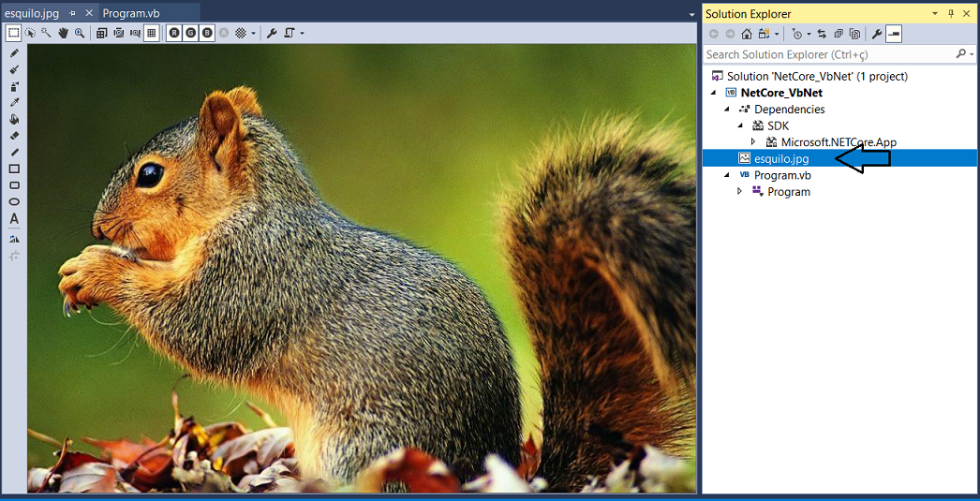The width and height of the screenshot is (980, 501).
Task: Select the Pan hand tool
Action: click(x=63, y=33)
